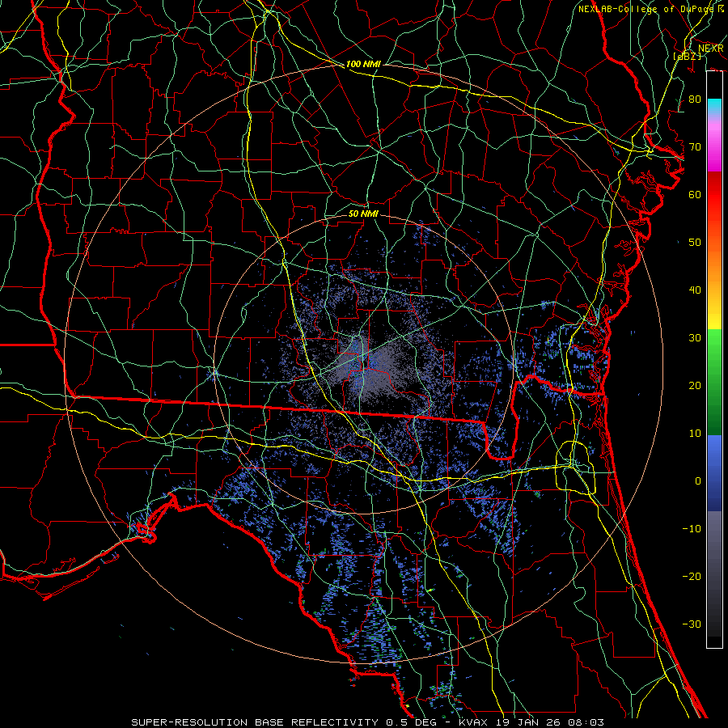Click the 40 value on the reflectivity scale

[695, 290]
